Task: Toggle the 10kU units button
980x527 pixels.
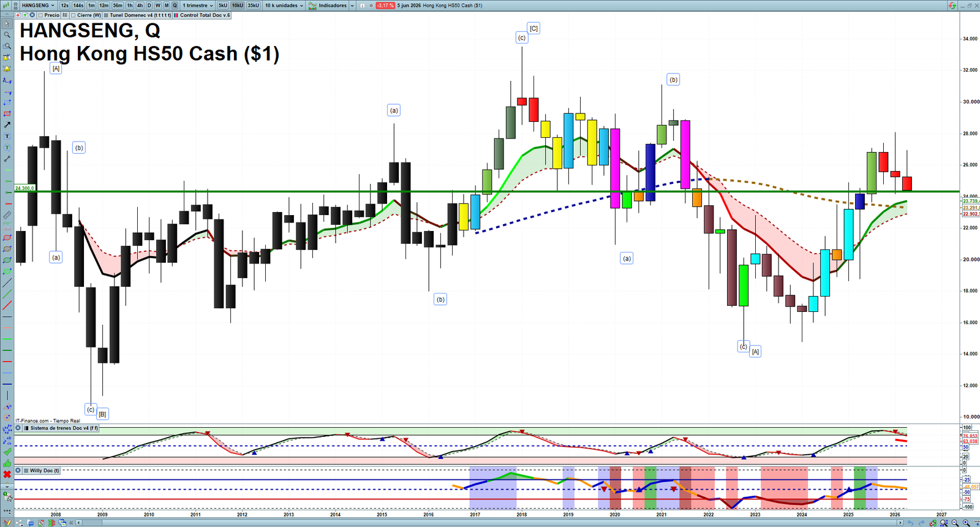Action: (237, 6)
